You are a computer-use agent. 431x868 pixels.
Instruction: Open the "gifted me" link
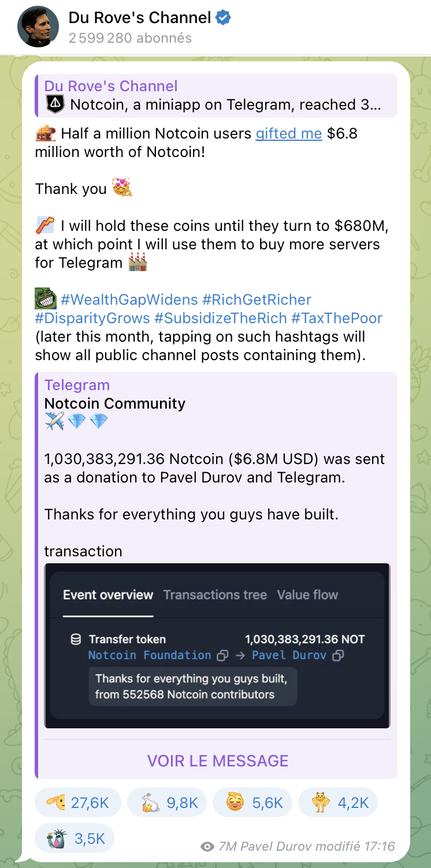pyautogui.click(x=288, y=134)
